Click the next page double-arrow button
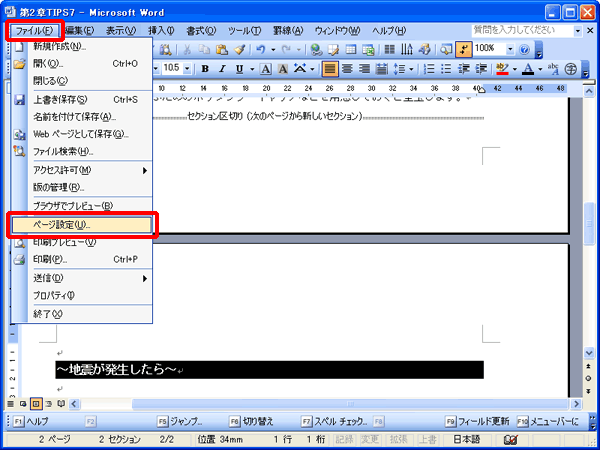This screenshot has height=450, width=600. coord(589,391)
